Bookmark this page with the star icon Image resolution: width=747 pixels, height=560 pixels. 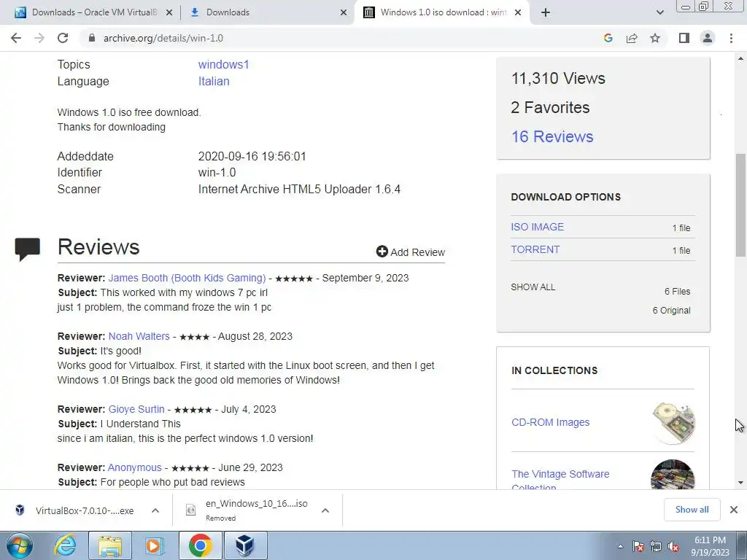pyautogui.click(x=655, y=38)
